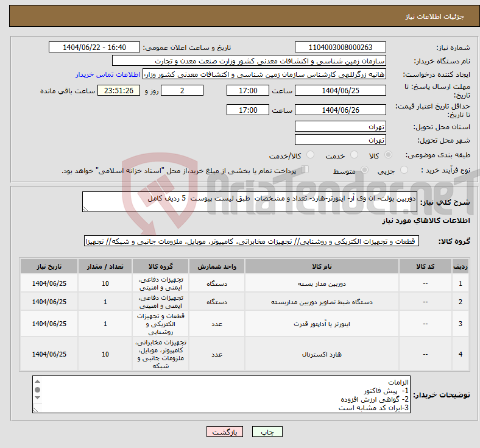Click the شماره نیاز number field
The width and height of the screenshot is (480, 448).
340,48
